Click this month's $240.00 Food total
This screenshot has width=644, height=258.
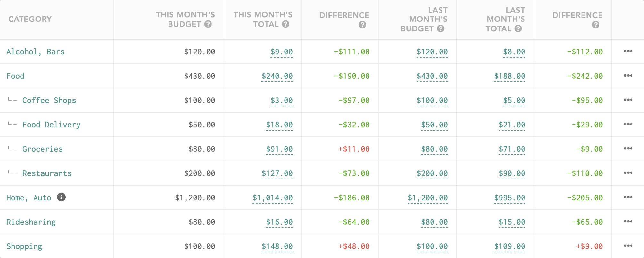pos(277,76)
